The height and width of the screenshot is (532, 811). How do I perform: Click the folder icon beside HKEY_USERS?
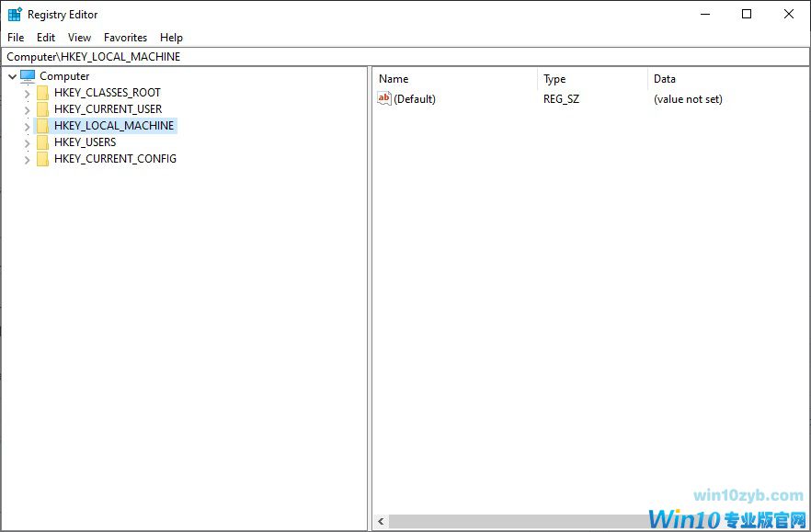pyautogui.click(x=42, y=142)
